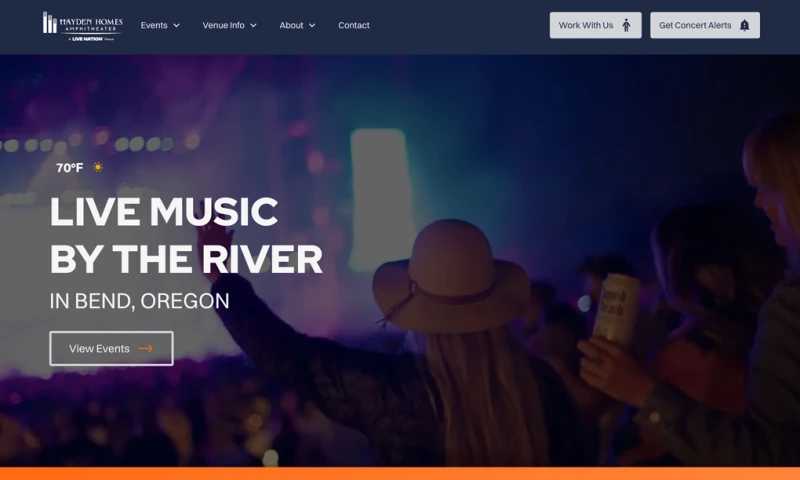Viewport: 800px width, 480px height.
Task: Click the orange banner strip at bottom
Action: (x=400, y=474)
